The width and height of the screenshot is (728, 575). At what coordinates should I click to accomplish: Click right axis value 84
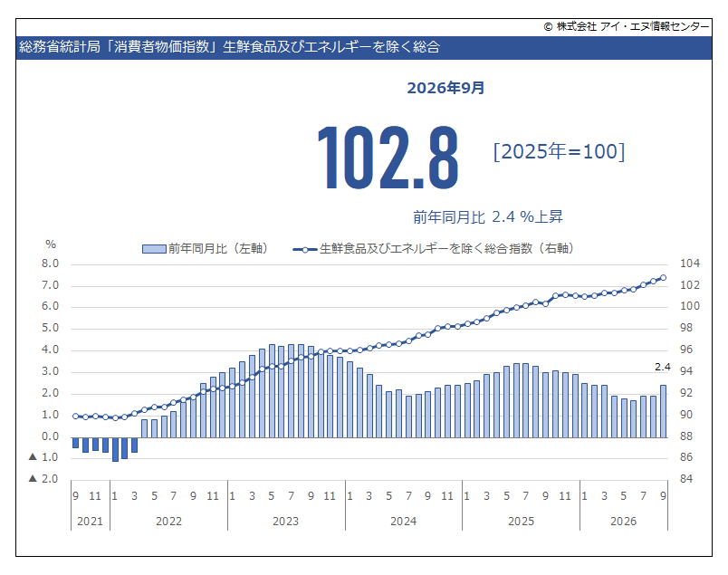click(x=686, y=478)
